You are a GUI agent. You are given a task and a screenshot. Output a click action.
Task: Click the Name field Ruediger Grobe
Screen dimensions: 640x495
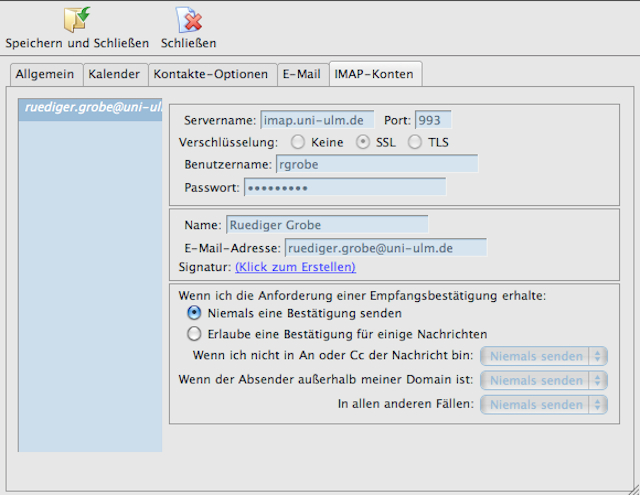point(327,224)
